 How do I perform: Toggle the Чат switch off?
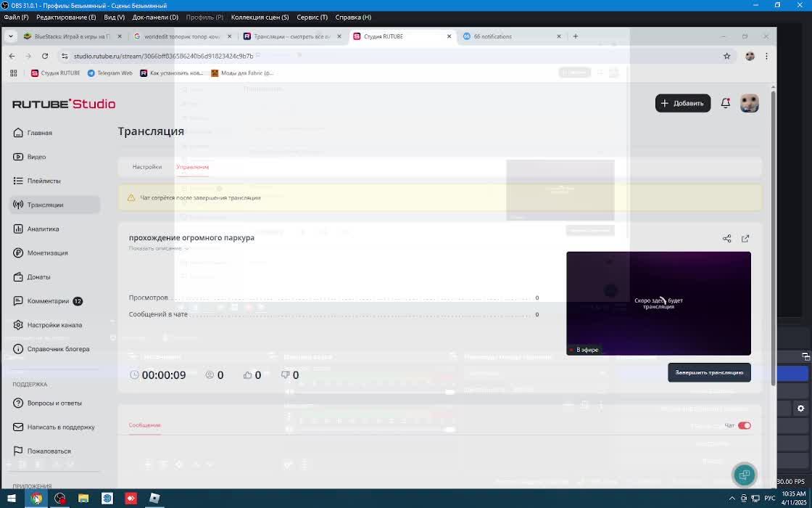tap(744, 425)
